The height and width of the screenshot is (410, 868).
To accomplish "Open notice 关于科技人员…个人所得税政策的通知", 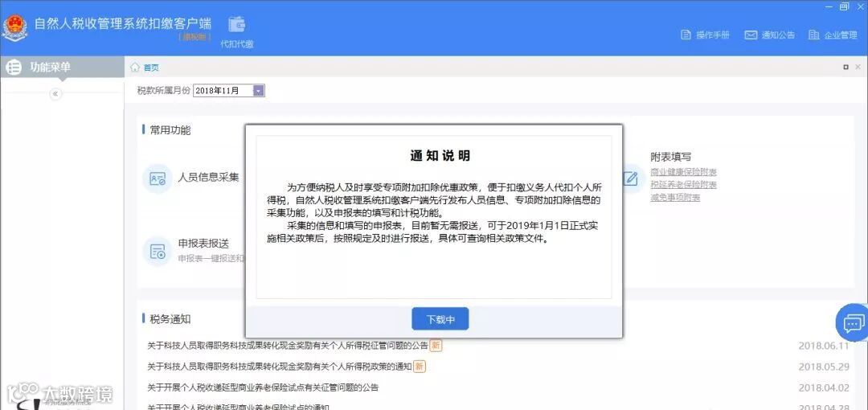I will point(280,367).
